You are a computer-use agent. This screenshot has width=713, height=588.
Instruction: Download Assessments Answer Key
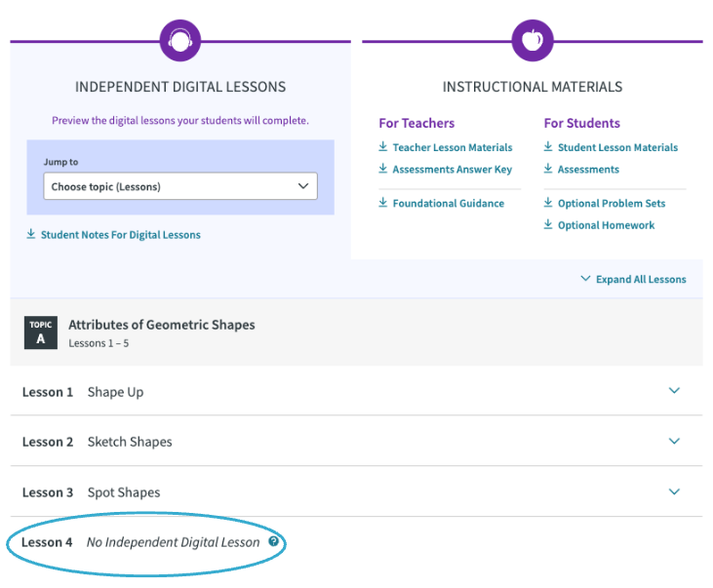coord(452,169)
